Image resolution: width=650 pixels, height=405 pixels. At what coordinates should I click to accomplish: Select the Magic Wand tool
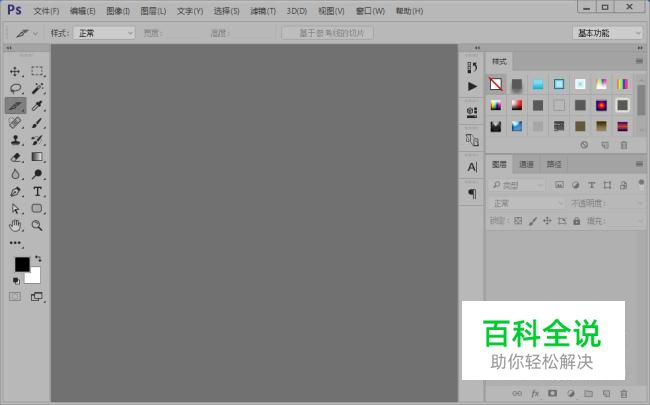[x=37, y=88]
